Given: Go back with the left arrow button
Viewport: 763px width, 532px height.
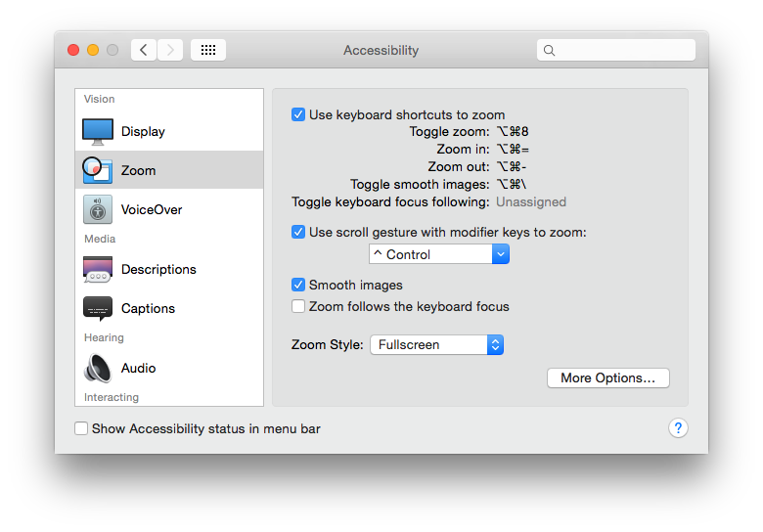Looking at the screenshot, I should click(x=144, y=50).
